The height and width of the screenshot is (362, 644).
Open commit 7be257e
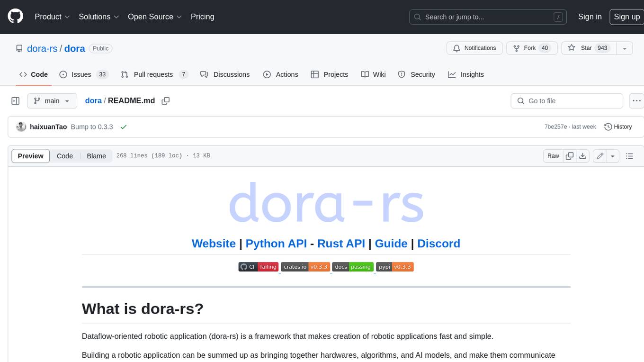click(x=555, y=127)
